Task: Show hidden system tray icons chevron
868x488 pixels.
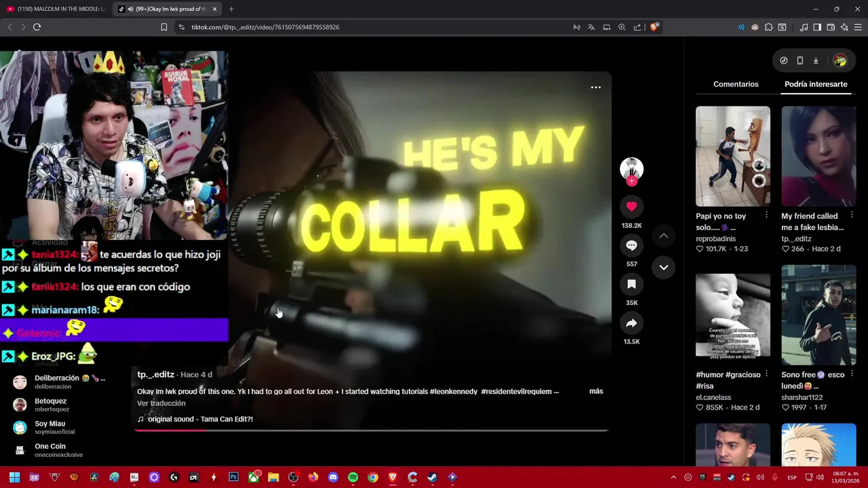Action: (x=673, y=477)
